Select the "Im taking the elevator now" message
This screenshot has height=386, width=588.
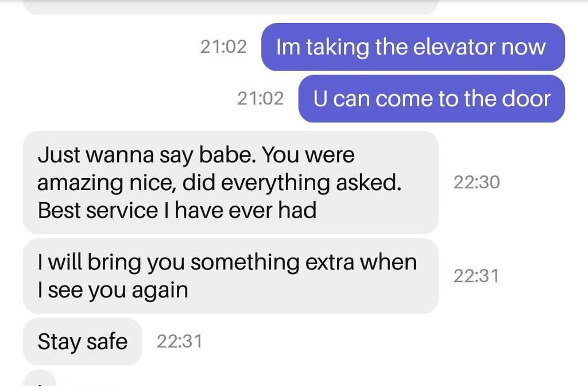coord(413,47)
